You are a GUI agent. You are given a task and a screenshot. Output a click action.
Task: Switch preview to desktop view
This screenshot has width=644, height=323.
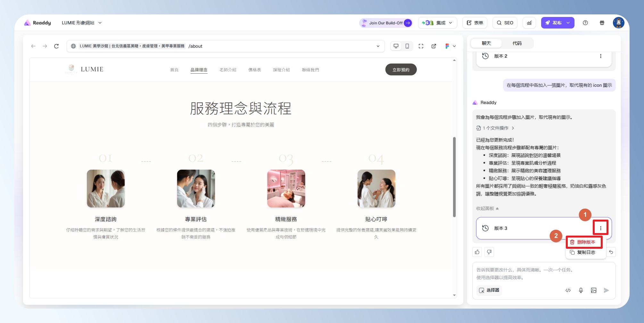396,46
